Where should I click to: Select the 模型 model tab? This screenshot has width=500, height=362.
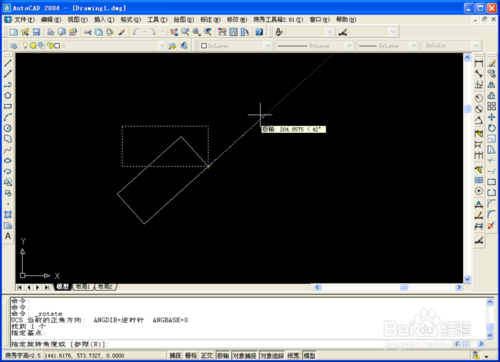pyautogui.click(x=62, y=287)
